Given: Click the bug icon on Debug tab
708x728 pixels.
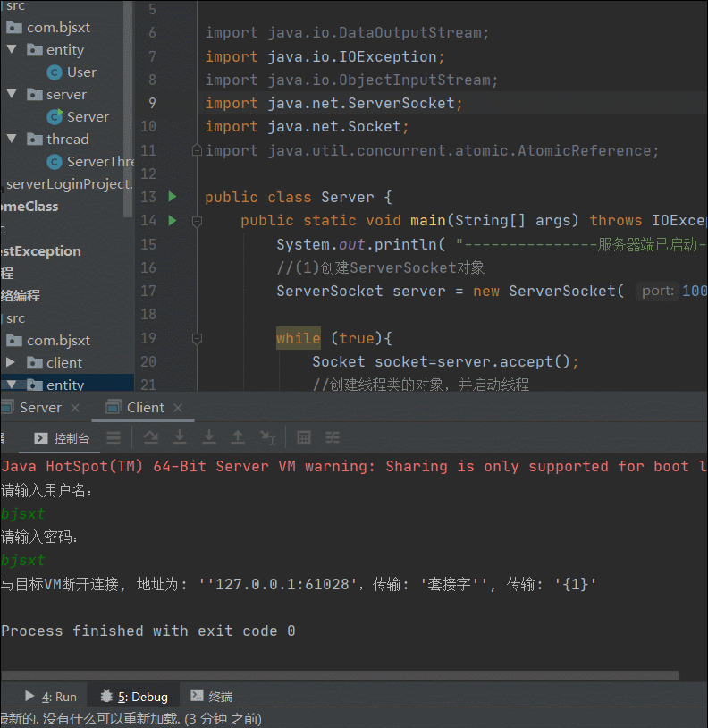Looking at the screenshot, I should coord(106,696).
